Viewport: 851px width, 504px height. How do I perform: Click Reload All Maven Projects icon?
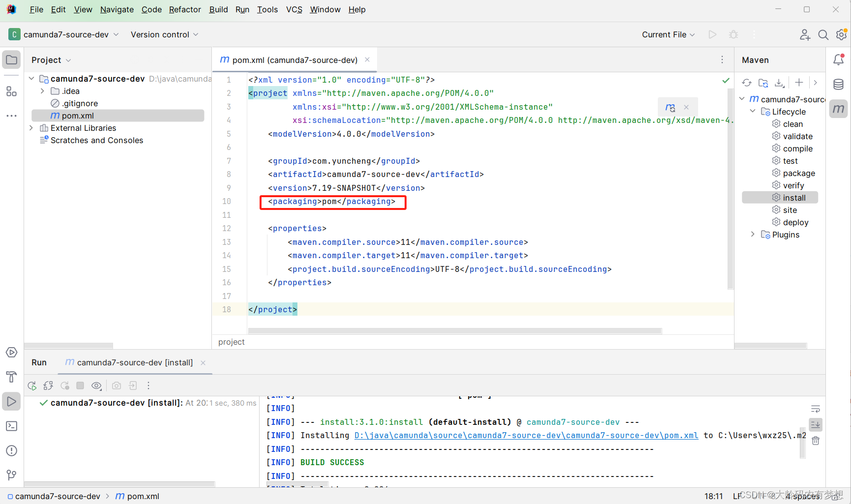pyautogui.click(x=747, y=83)
